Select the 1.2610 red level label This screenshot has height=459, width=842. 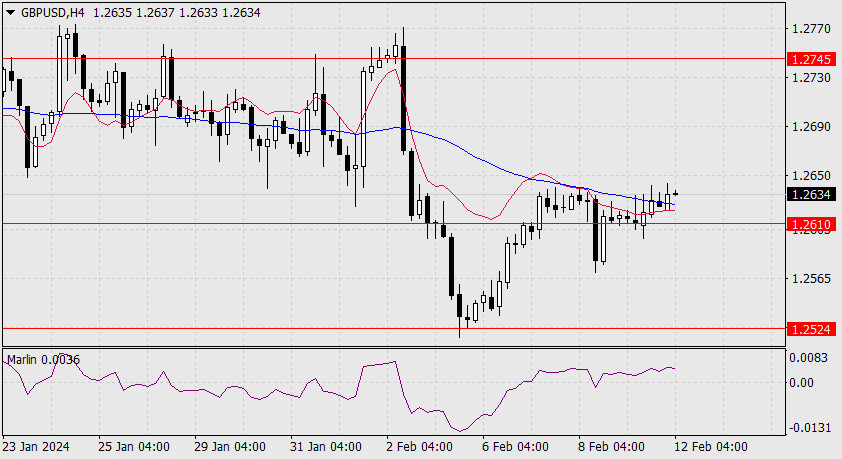[811, 224]
